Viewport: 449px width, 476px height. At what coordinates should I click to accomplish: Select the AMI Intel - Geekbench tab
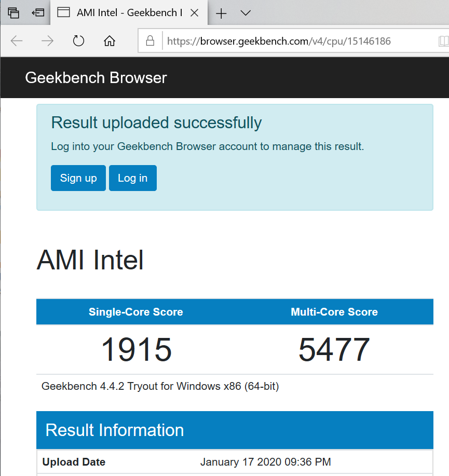129,13
